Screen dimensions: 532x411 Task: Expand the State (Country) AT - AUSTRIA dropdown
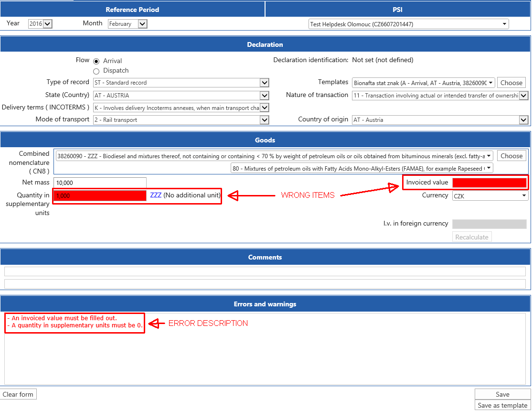181,96
